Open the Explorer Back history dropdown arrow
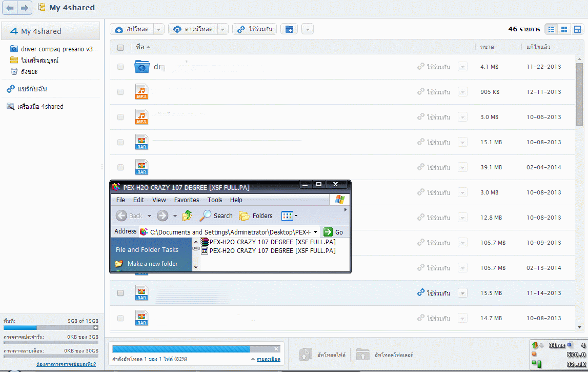This screenshot has height=372, width=588. point(149,216)
